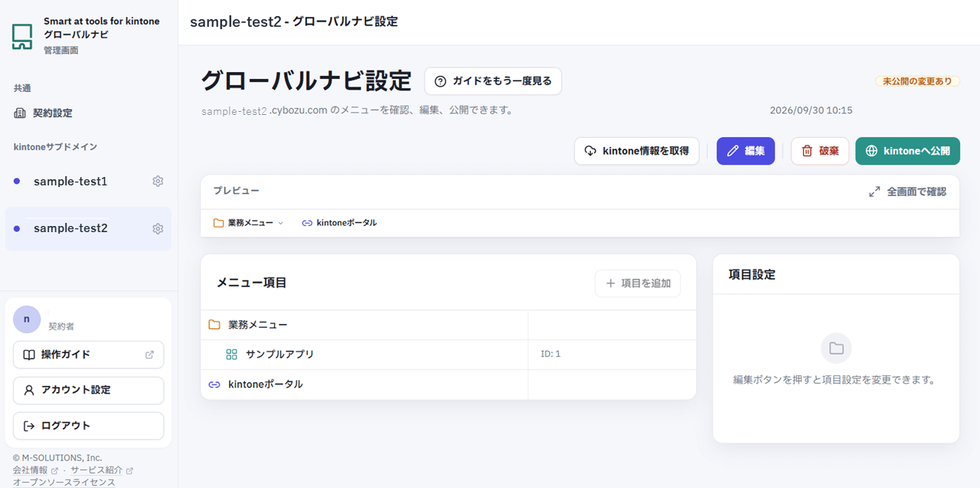Click the orange folder icon in 業務メニュー row
This screenshot has width=980, height=488.
coord(214,325)
